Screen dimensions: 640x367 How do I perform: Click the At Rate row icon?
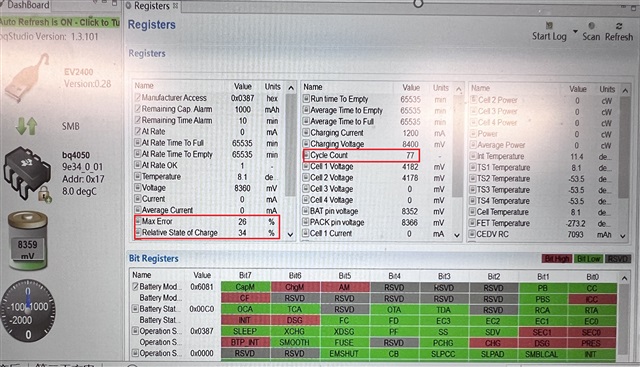pyautogui.click(x=138, y=131)
